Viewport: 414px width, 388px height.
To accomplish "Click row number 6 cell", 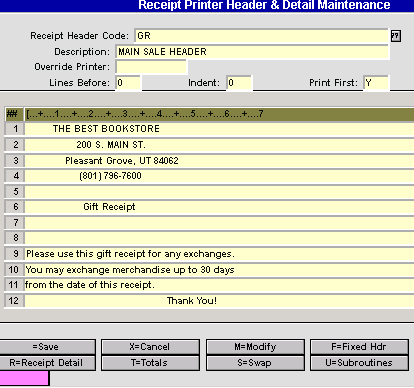I will tap(14, 207).
